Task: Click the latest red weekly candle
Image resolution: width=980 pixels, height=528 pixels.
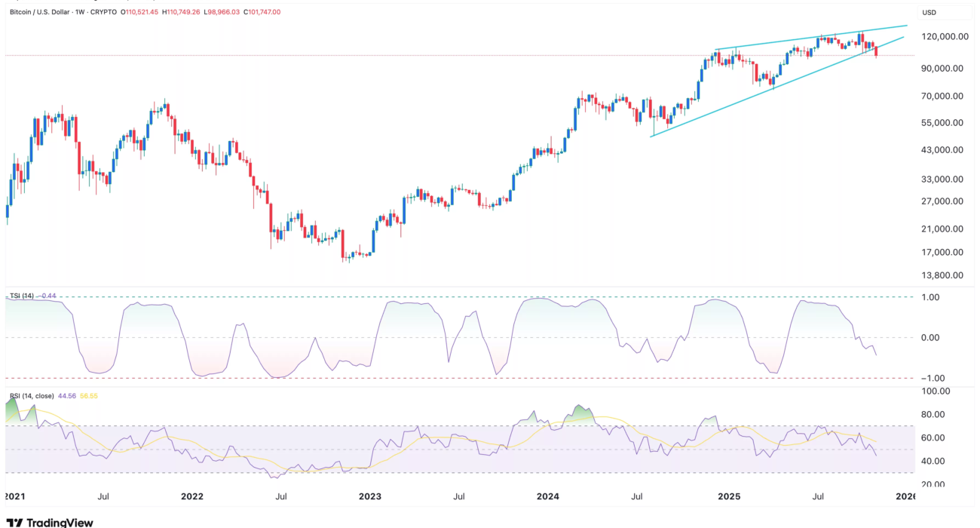Action: coord(876,51)
